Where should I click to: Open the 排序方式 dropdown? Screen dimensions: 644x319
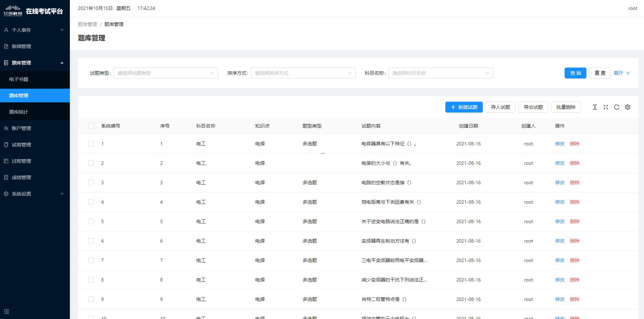(x=303, y=73)
